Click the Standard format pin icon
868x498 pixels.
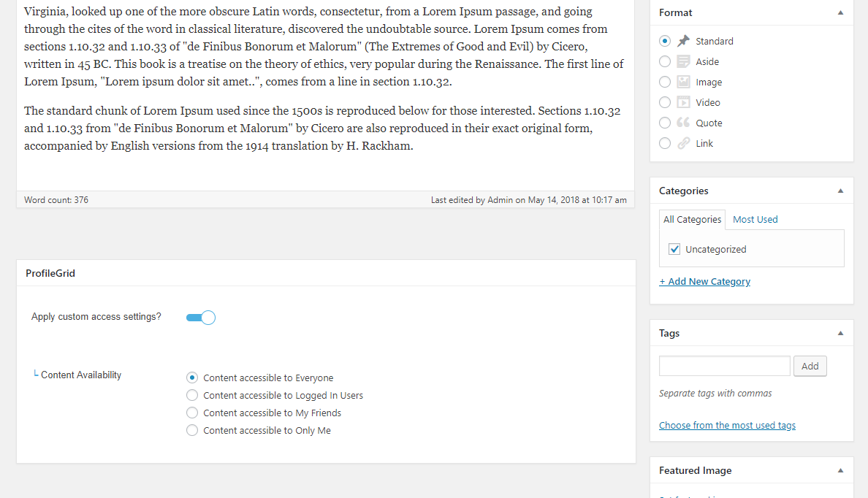click(x=683, y=41)
